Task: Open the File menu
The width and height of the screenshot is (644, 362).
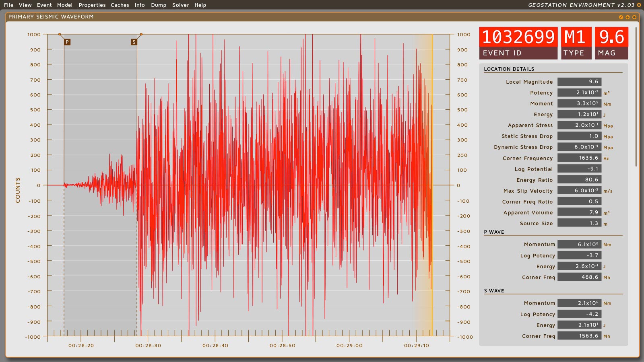Action: pos(8,5)
